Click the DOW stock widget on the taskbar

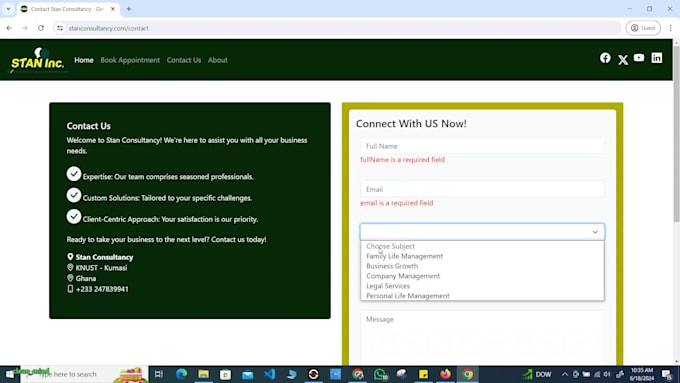click(537, 374)
